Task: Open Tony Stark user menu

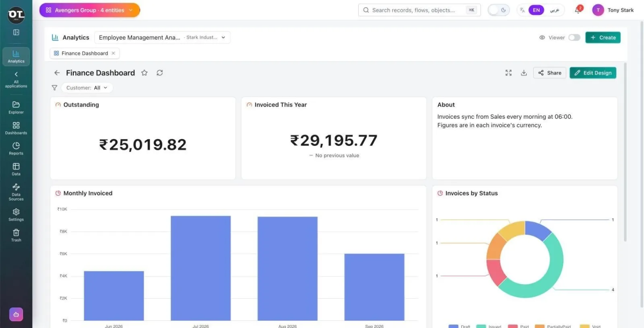Action: [x=613, y=10]
